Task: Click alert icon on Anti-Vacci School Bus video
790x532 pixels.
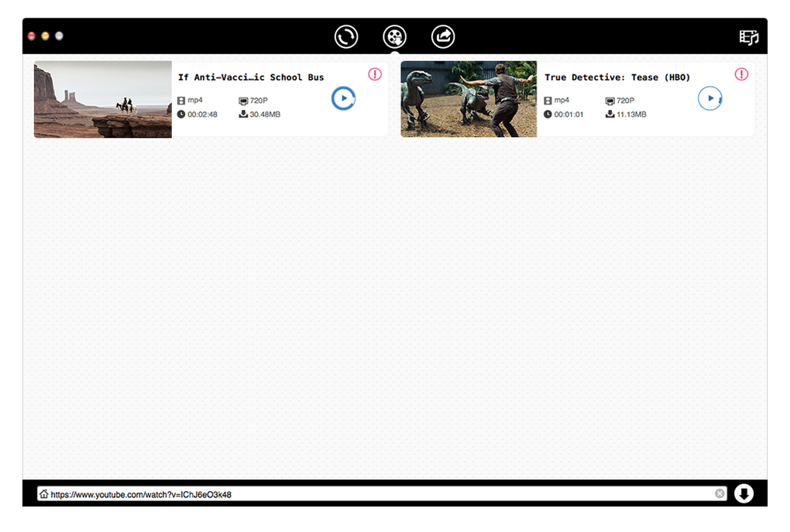Action: click(x=375, y=74)
